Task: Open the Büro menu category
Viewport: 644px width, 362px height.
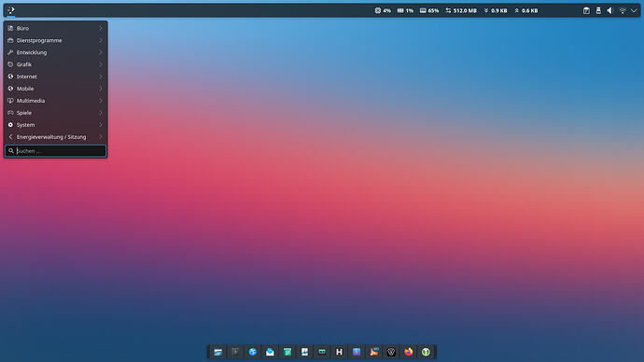Action: [55, 28]
